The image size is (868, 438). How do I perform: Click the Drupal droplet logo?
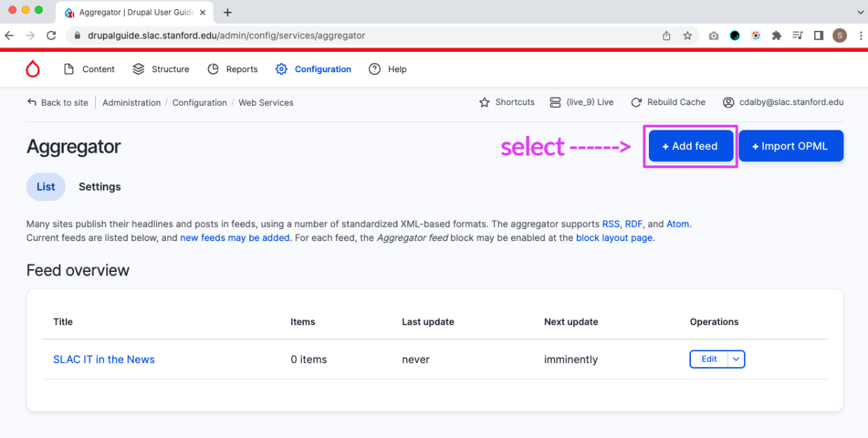32,69
